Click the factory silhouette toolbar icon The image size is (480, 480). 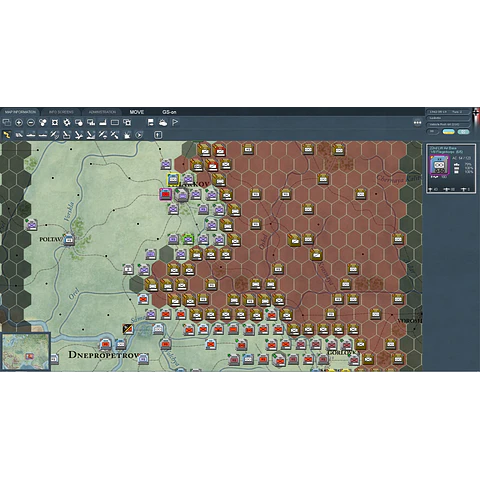103,123
